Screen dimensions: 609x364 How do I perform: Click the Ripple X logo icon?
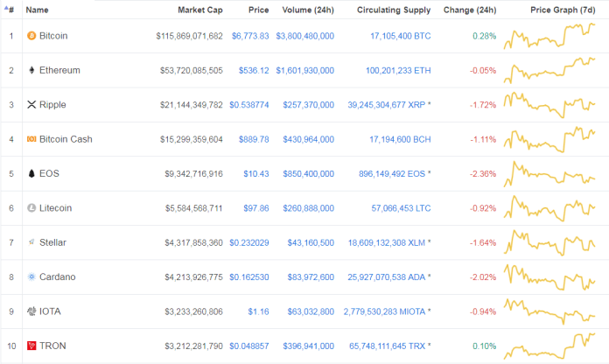[31, 104]
